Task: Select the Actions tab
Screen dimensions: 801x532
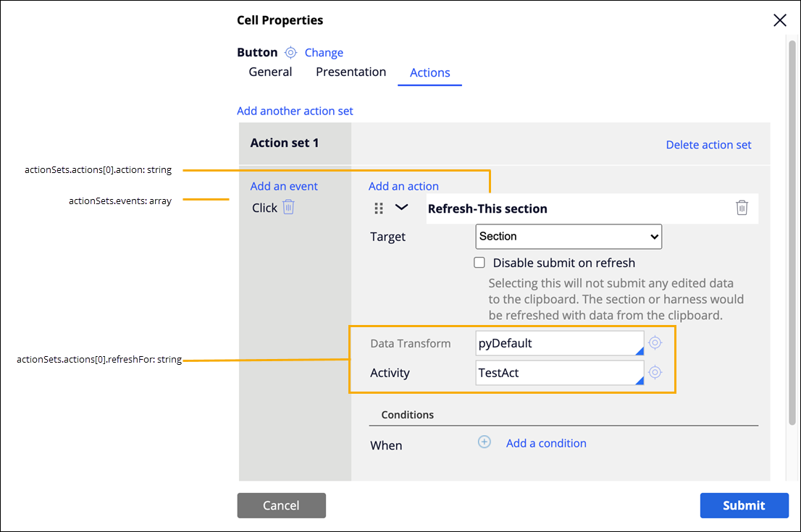Action: [429, 73]
